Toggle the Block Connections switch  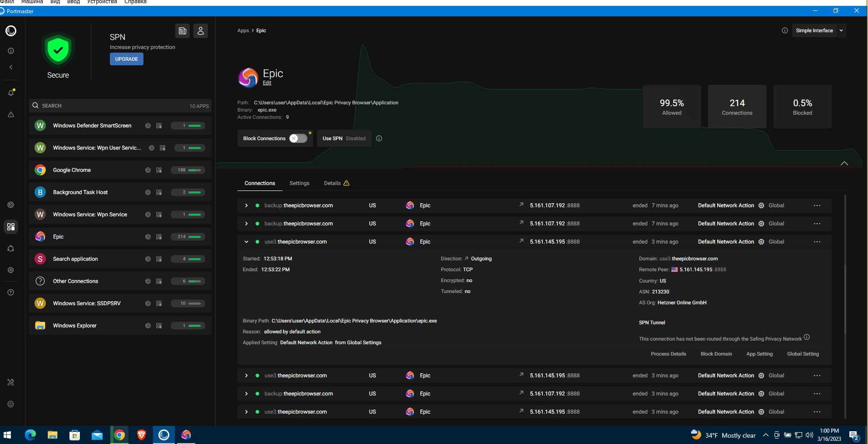click(x=298, y=138)
